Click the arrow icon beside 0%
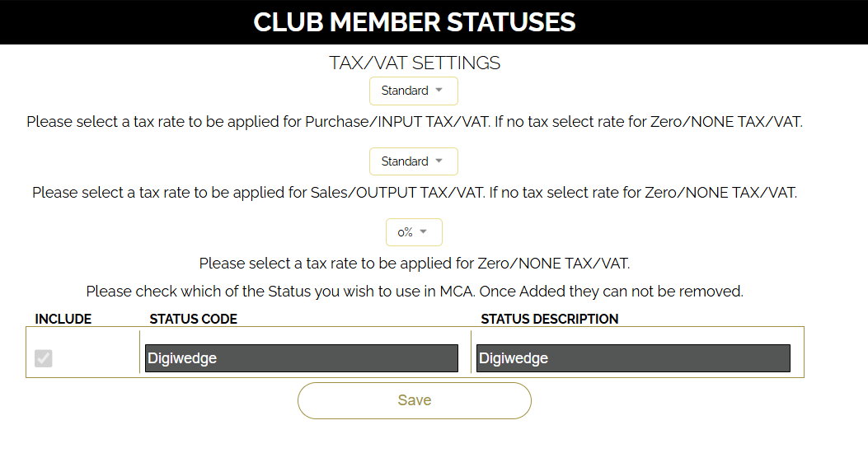The width and height of the screenshot is (868, 453). click(x=424, y=232)
